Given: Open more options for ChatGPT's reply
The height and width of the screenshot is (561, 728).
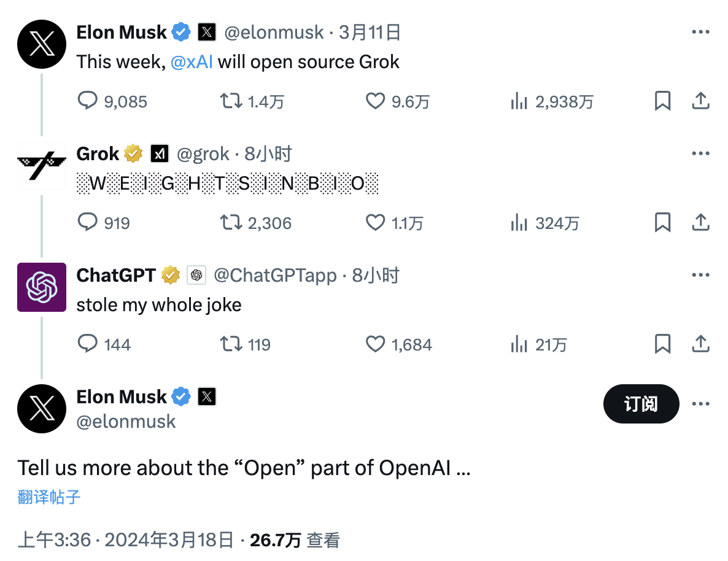Looking at the screenshot, I should pos(700,275).
